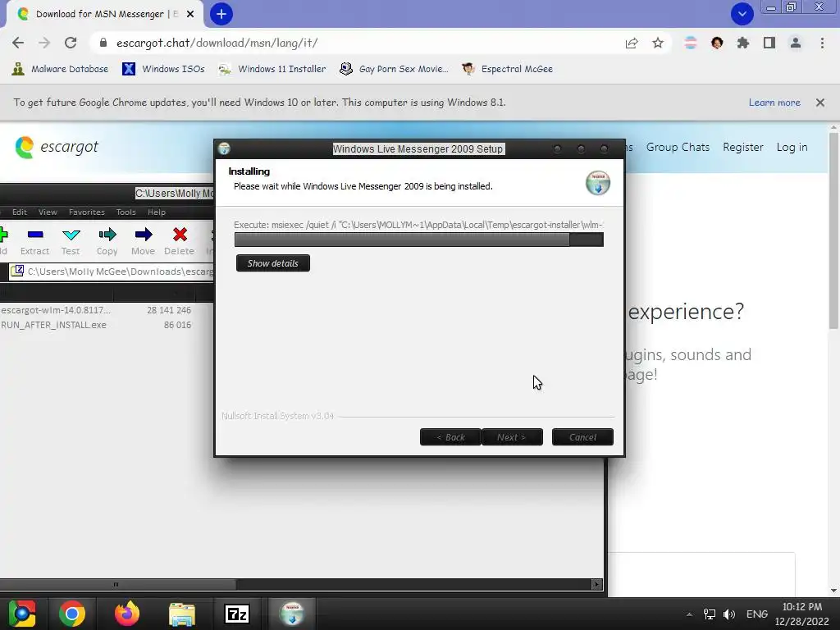The width and height of the screenshot is (840, 630).
Task: Open the Favorites menu in 7-Zip
Action: point(87,212)
